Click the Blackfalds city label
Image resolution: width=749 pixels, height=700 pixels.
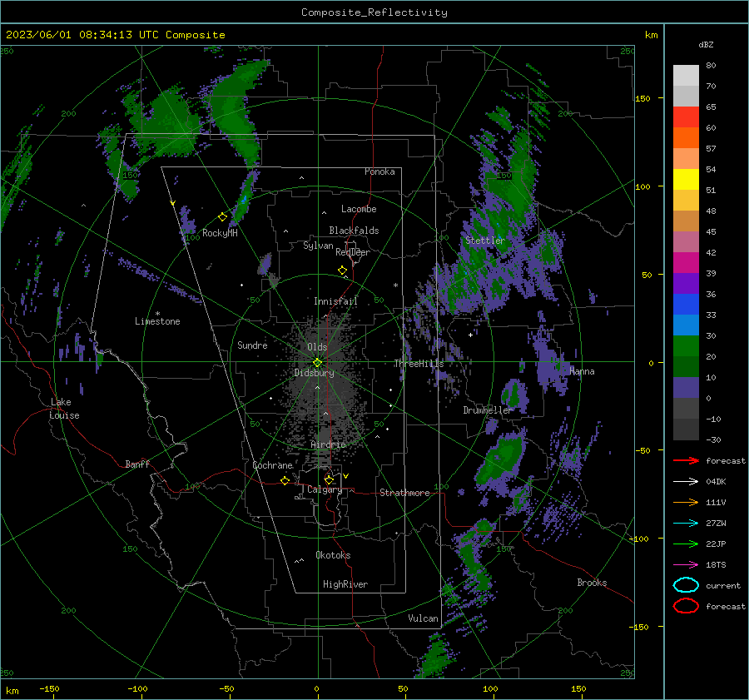354,231
